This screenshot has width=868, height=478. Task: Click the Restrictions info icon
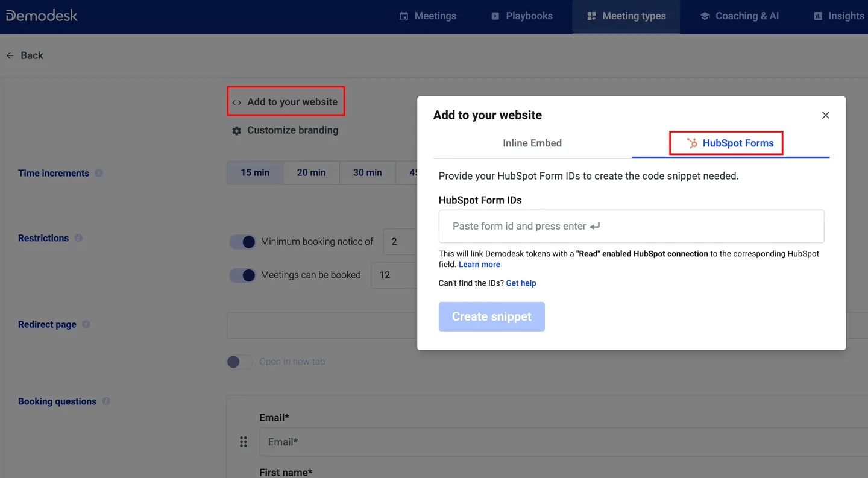[x=78, y=238]
